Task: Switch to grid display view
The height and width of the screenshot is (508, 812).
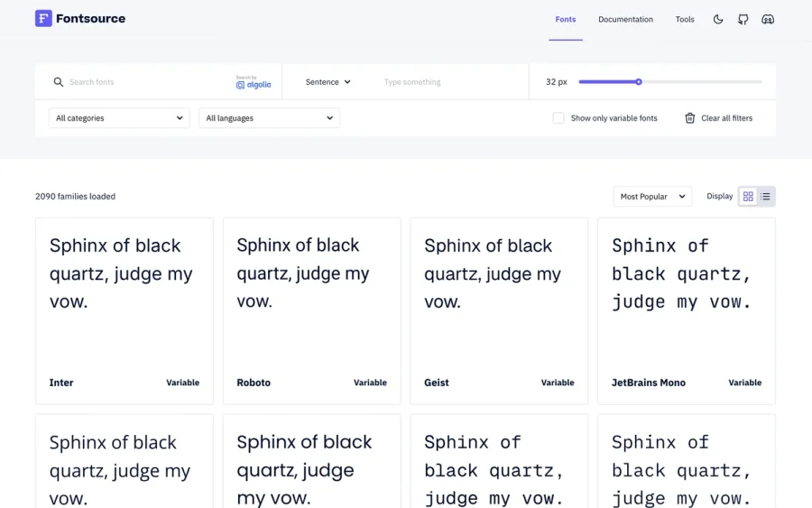Action: coord(748,197)
